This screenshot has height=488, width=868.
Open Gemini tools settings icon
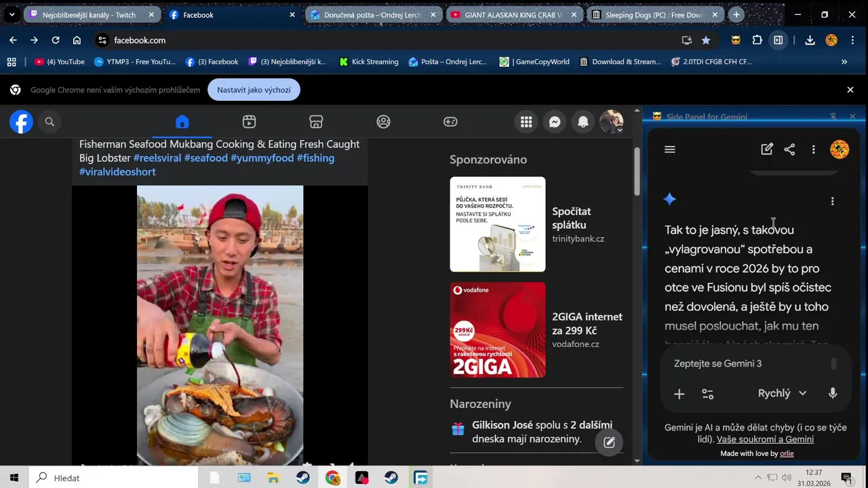click(707, 394)
